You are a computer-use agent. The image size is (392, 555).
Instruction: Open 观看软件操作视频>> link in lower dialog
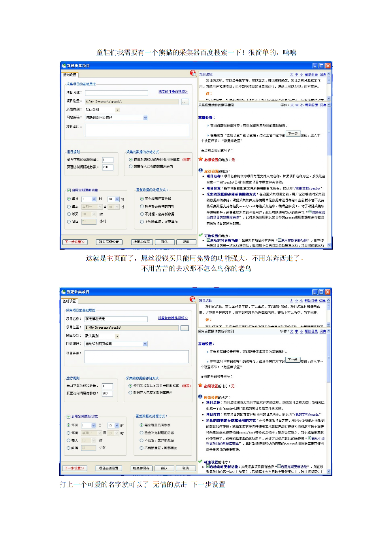coord(173,318)
